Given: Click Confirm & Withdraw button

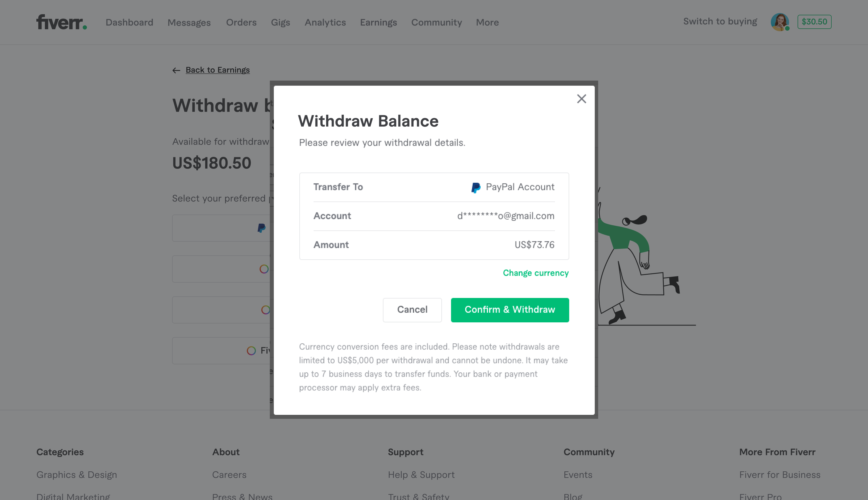Looking at the screenshot, I should 510,310.
